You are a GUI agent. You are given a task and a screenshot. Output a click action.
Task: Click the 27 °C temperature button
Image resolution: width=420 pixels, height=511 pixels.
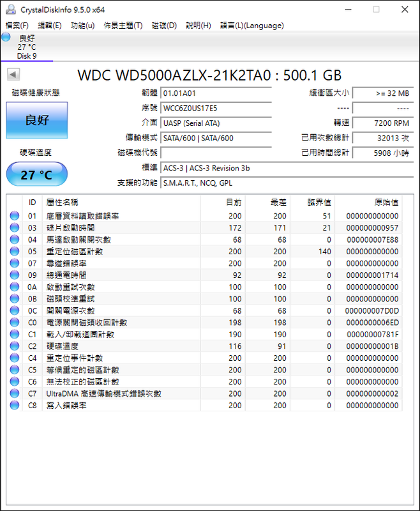(37, 174)
